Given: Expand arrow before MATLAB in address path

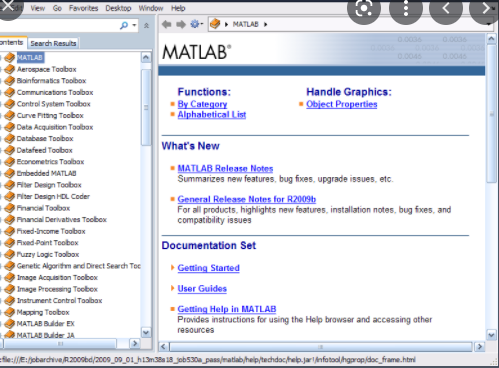Looking at the screenshot, I should [x=226, y=24].
